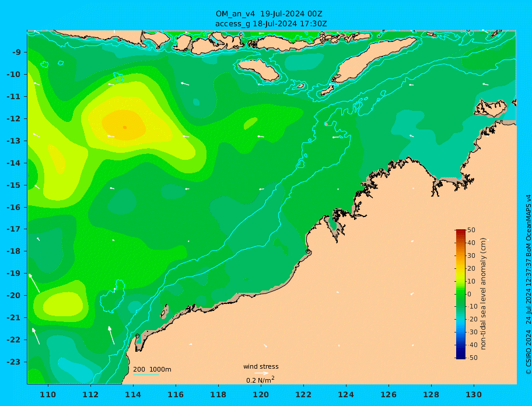Click longitude label 122
Viewport: 532px width, 406px height.
coord(303,394)
